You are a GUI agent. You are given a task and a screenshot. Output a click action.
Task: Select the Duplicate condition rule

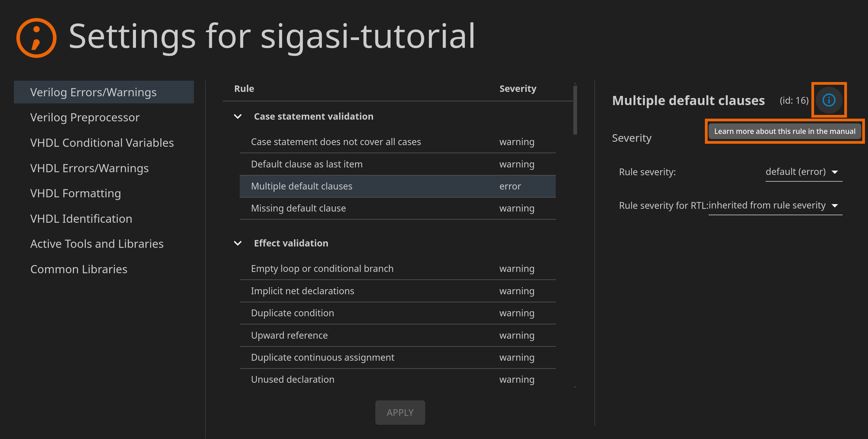click(x=397, y=313)
